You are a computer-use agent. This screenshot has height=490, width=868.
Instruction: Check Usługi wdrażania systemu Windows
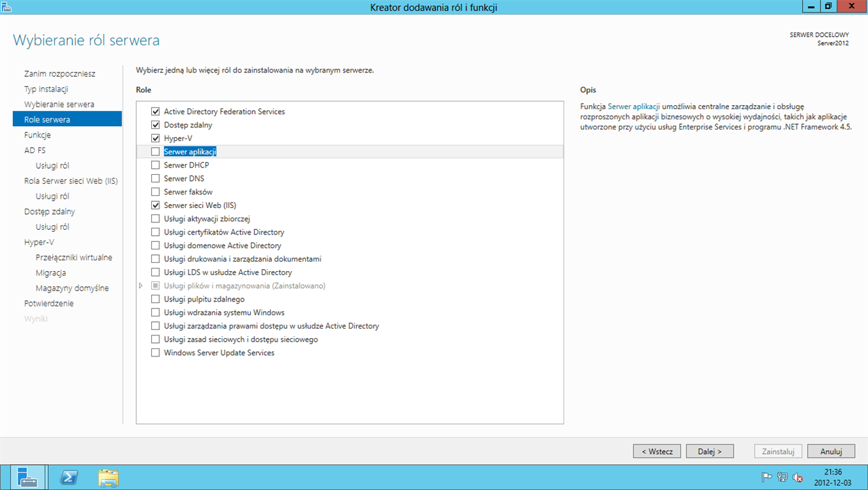(x=155, y=312)
